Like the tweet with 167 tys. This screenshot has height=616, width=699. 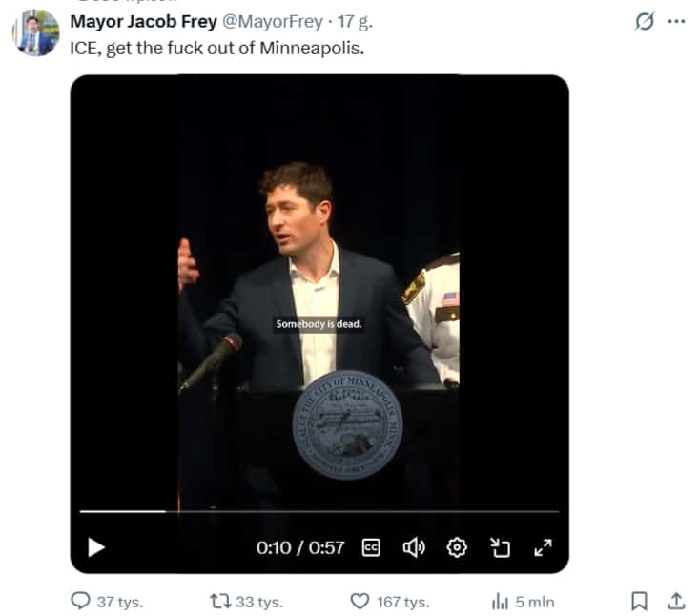coord(390,602)
